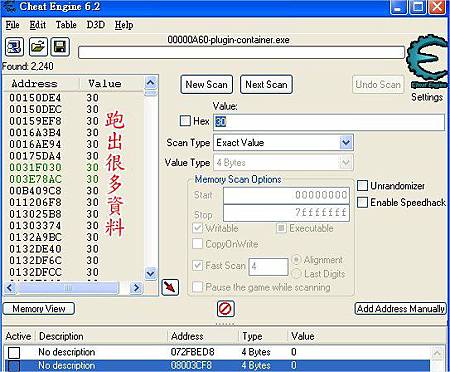The image size is (450, 372).
Task: Click the Settings label under logo
Action: (x=427, y=97)
